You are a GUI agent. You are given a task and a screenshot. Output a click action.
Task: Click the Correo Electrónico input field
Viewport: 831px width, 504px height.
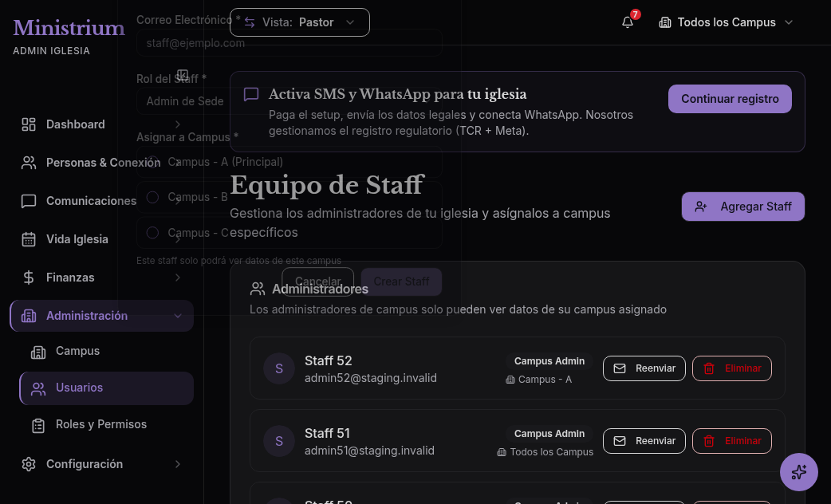(x=289, y=43)
